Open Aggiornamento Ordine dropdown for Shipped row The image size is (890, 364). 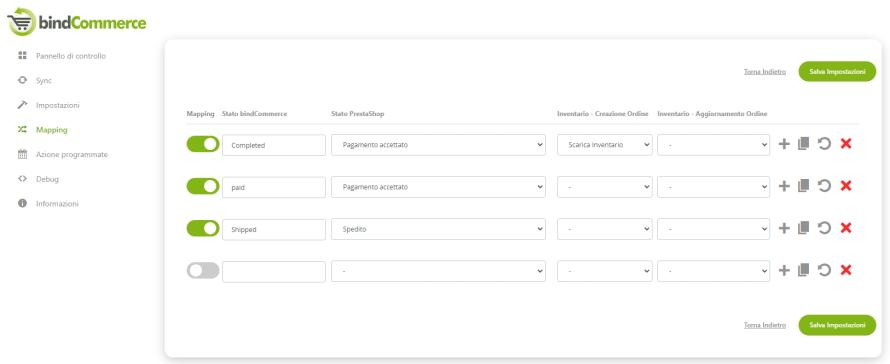coord(713,229)
